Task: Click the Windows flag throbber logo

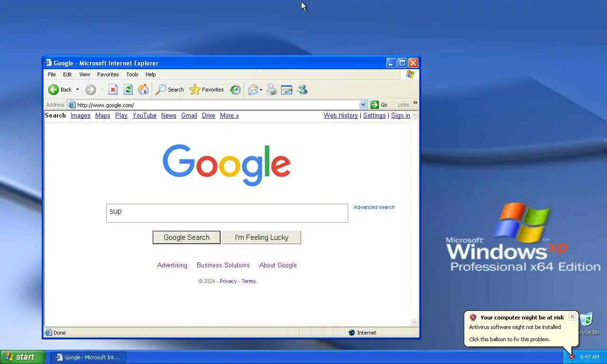Action: [x=410, y=74]
